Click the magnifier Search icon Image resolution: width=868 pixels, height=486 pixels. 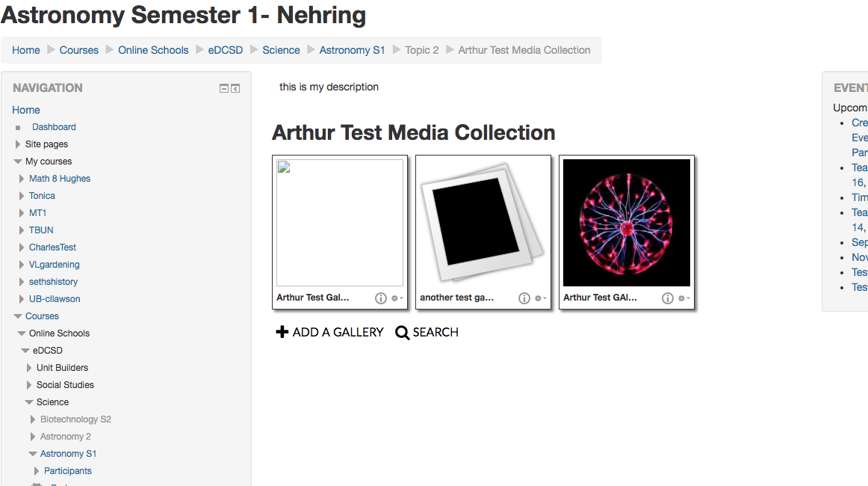[403, 333]
